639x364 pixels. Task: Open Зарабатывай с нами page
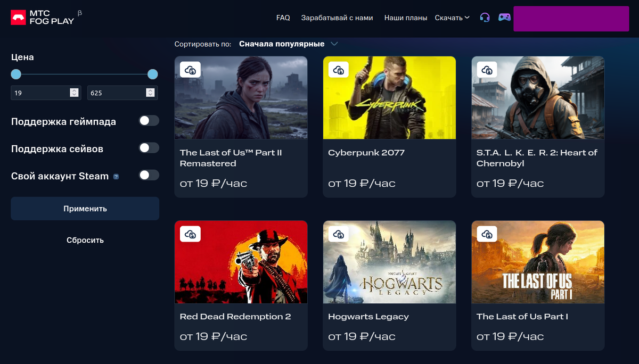pyautogui.click(x=337, y=18)
